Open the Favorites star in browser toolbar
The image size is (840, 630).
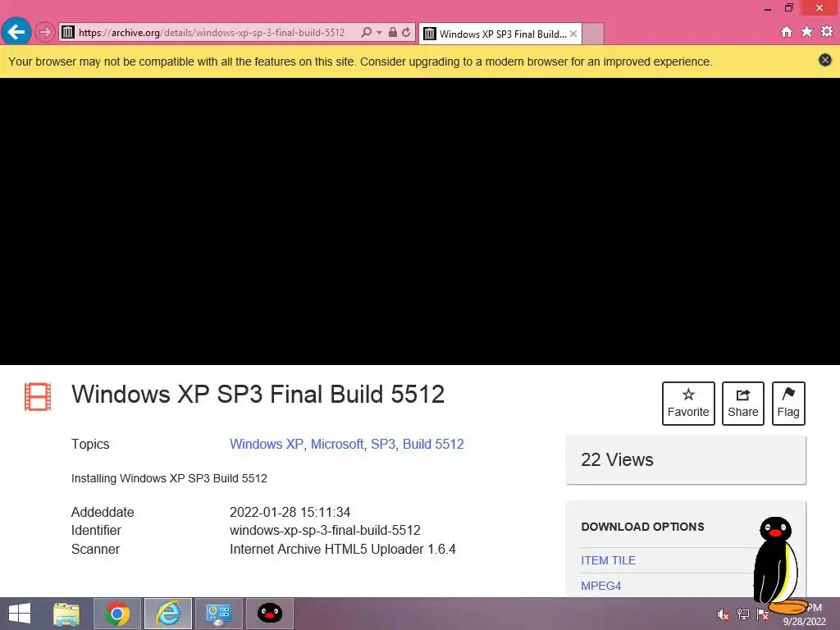click(x=807, y=32)
